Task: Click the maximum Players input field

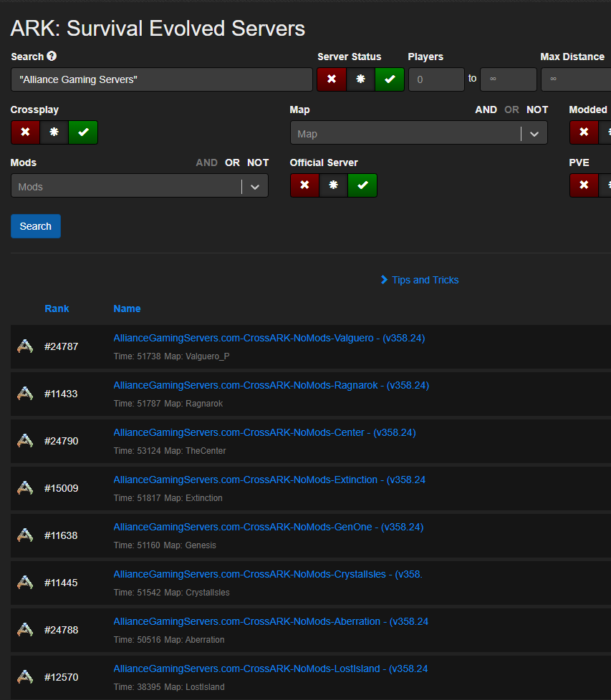Action: (509, 79)
